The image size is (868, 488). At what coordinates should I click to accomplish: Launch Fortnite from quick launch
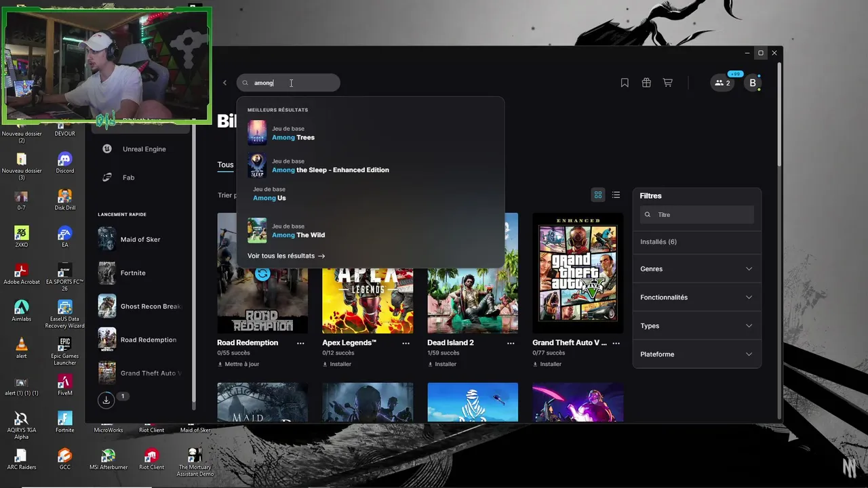140,272
